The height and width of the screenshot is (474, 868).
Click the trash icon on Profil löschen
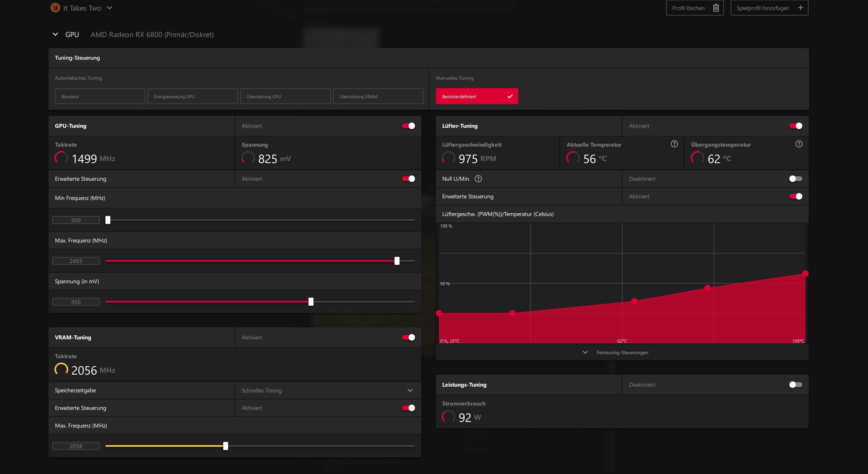click(x=716, y=8)
